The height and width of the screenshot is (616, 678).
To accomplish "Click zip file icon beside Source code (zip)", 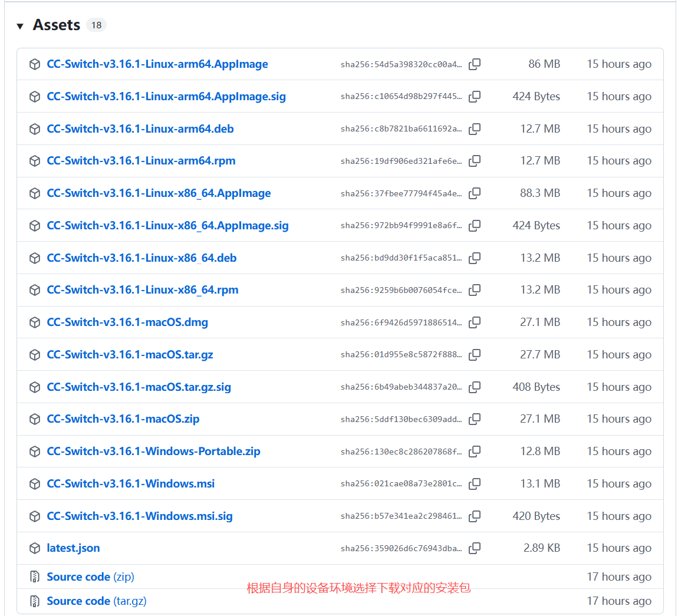I will tap(35, 577).
